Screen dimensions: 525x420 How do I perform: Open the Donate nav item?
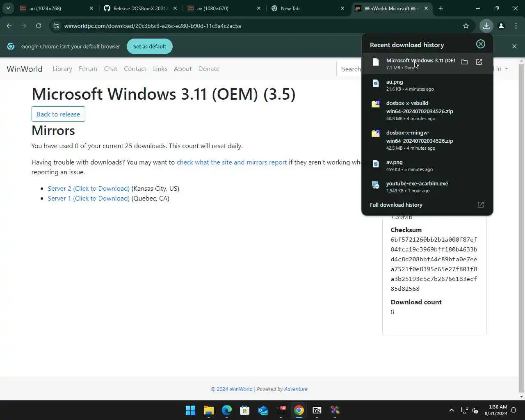209,69
